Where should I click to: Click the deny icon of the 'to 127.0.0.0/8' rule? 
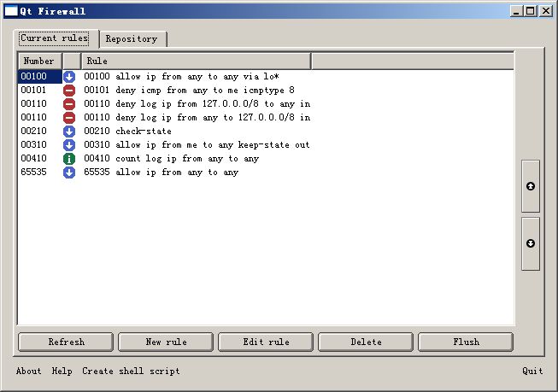[x=69, y=117]
